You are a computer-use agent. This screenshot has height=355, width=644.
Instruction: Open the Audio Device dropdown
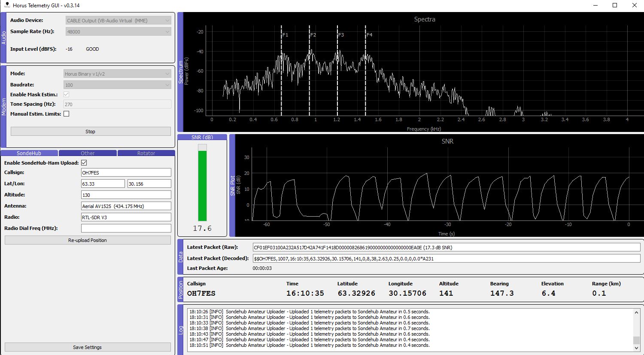[118, 20]
